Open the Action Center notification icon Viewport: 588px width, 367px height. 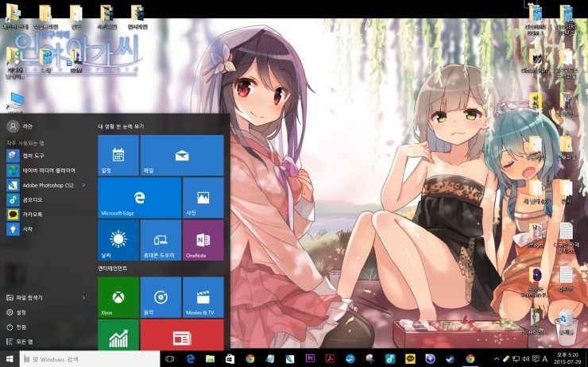point(536,359)
